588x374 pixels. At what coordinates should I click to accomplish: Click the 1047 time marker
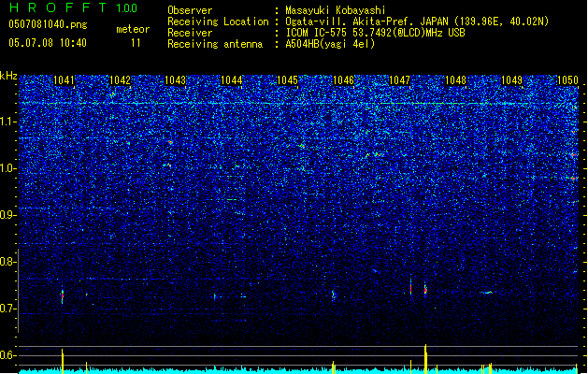pos(400,80)
